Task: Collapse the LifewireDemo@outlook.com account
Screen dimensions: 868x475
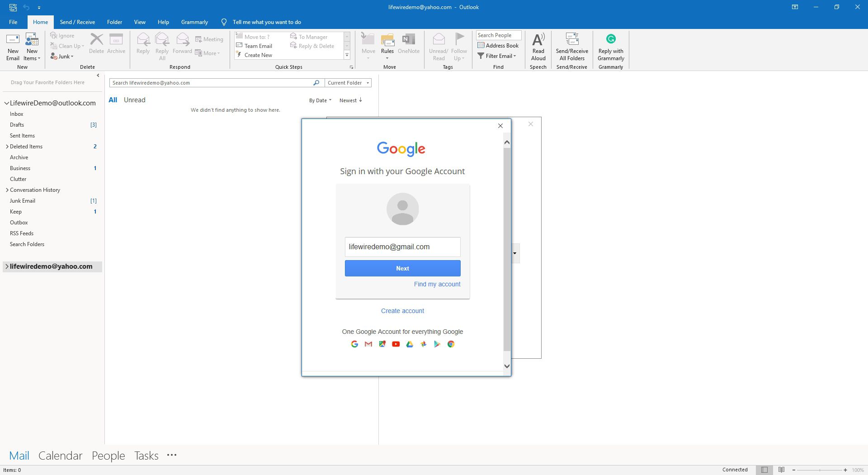Action: (x=6, y=103)
